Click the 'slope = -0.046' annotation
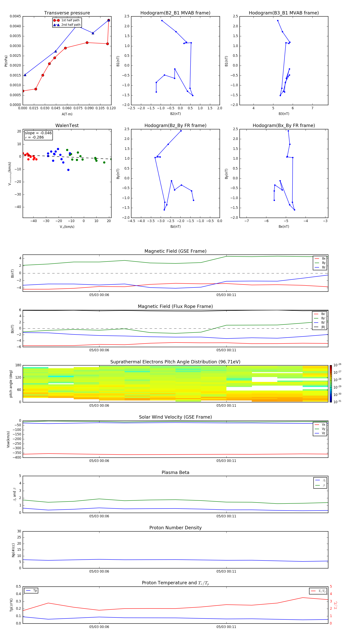 [x=38, y=133]
